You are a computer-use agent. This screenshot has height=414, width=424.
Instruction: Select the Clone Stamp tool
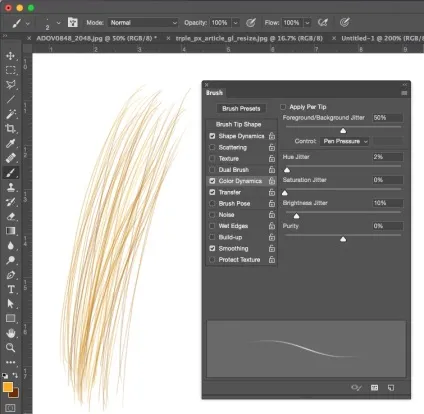(x=10, y=187)
